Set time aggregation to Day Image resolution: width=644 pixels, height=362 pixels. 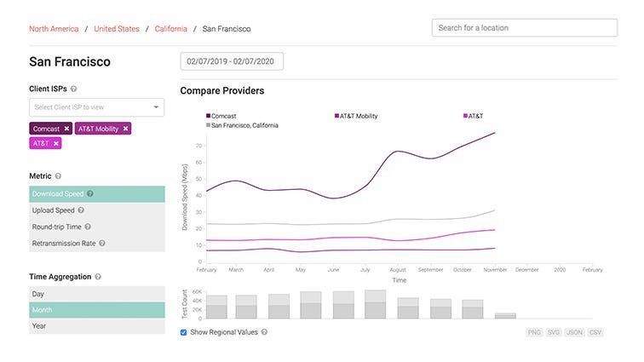97,294
